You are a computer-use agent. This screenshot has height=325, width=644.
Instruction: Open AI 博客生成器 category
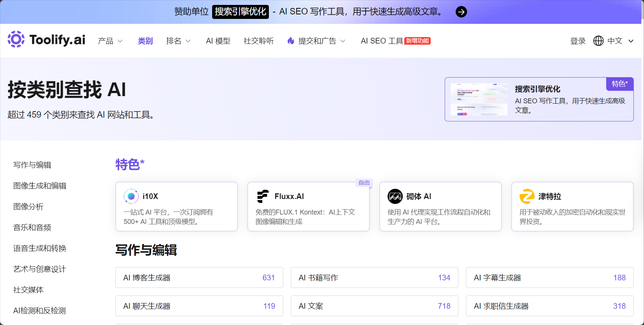pyautogui.click(x=199, y=278)
